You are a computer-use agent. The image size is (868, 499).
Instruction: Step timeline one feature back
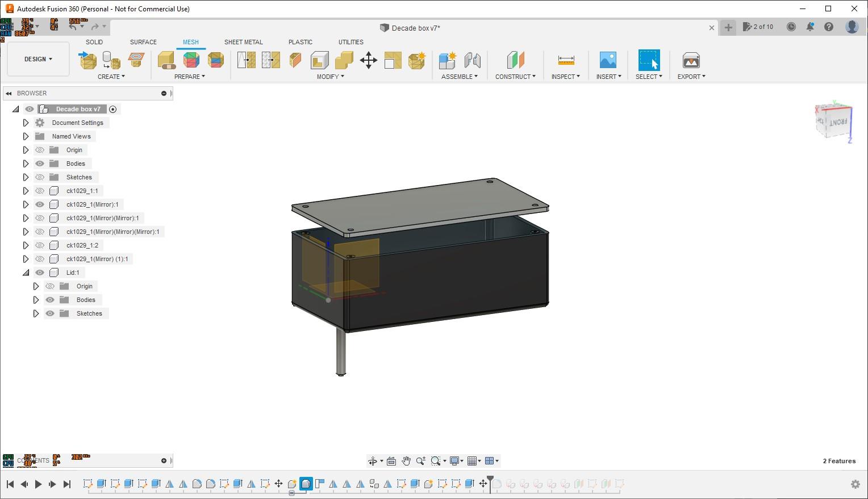pyautogui.click(x=24, y=484)
